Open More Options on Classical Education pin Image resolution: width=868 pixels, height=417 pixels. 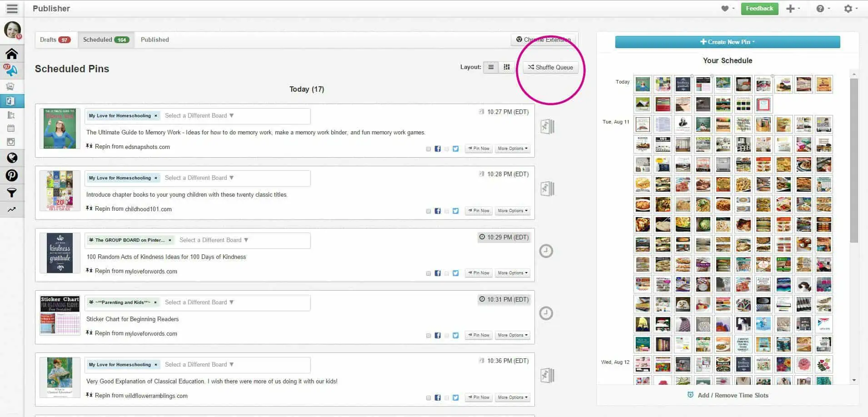pyautogui.click(x=513, y=397)
